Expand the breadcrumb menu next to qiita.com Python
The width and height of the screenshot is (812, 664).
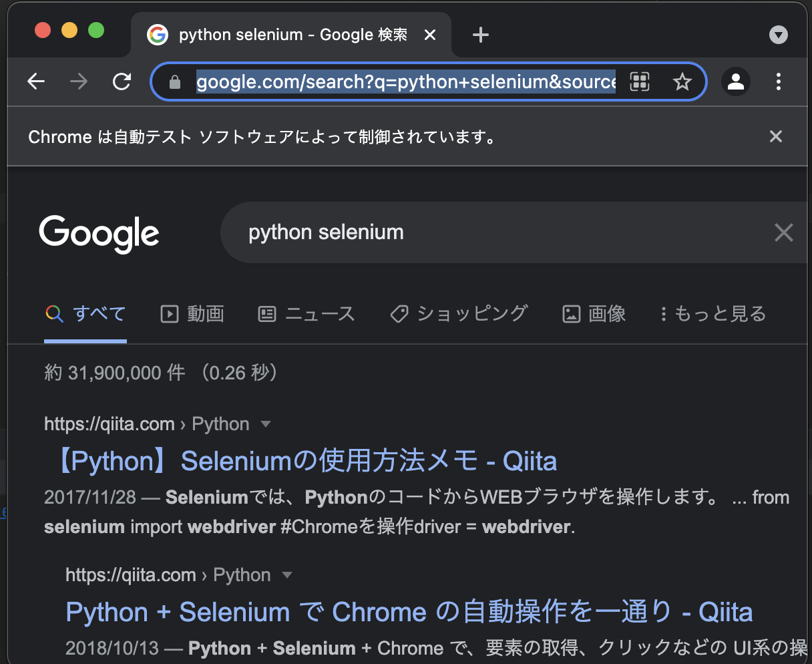(x=266, y=424)
